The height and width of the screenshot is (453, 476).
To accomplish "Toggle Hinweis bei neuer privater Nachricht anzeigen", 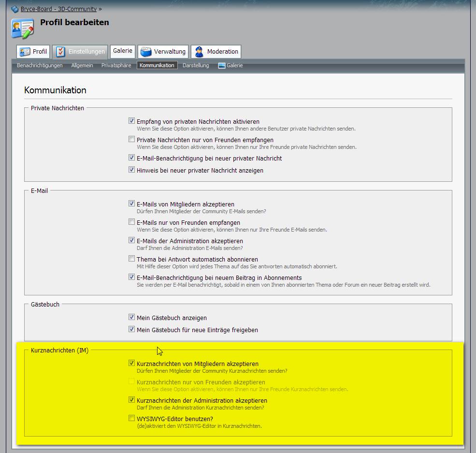I will click(131, 170).
